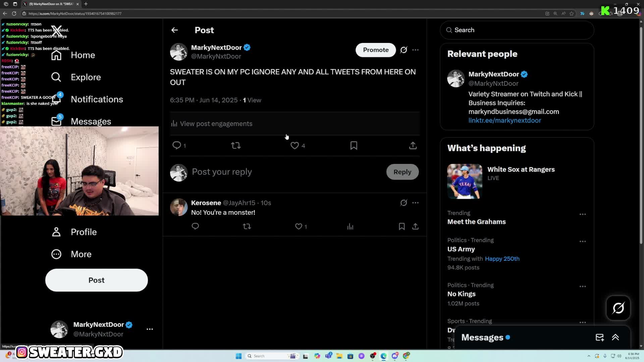644x362 pixels.
Task: Click browser back arrow
Action: pyautogui.click(x=5, y=13)
